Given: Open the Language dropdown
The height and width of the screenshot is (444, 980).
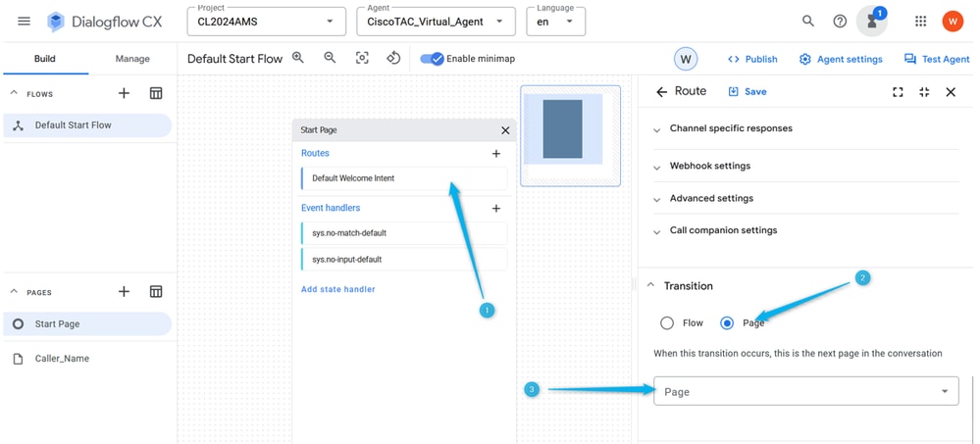Looking at the screenshot, I should tap(555, 22).
